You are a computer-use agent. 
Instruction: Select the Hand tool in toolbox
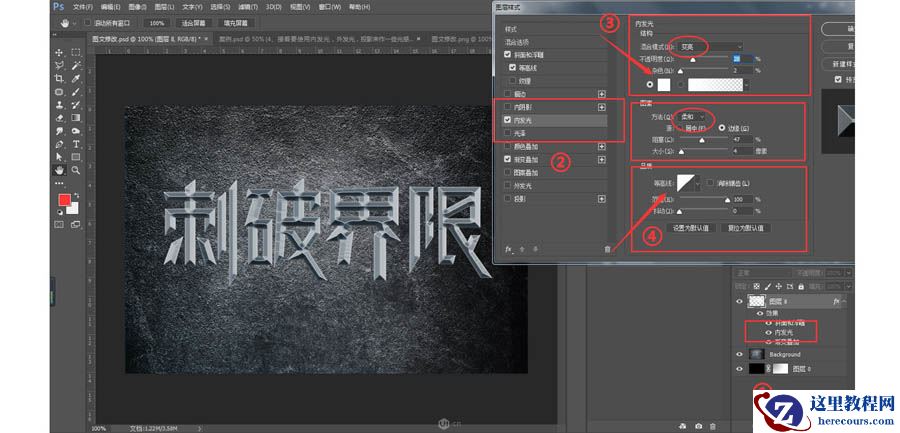coord(59,170)
